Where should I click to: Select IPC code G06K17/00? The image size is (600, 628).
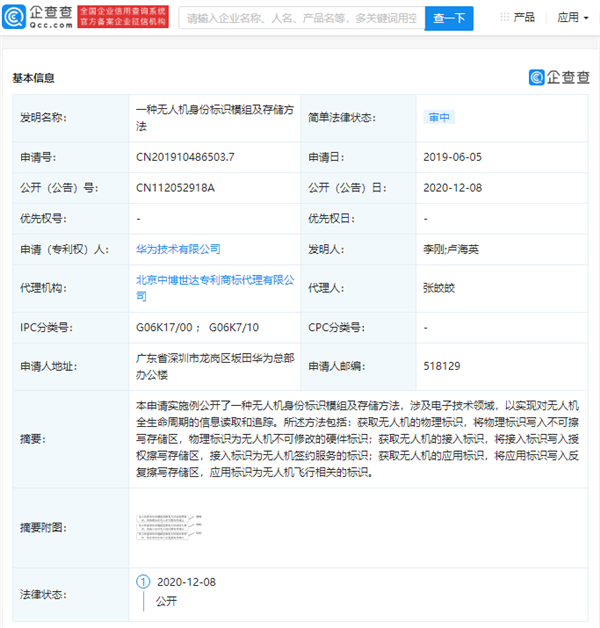tap(164, 327)
